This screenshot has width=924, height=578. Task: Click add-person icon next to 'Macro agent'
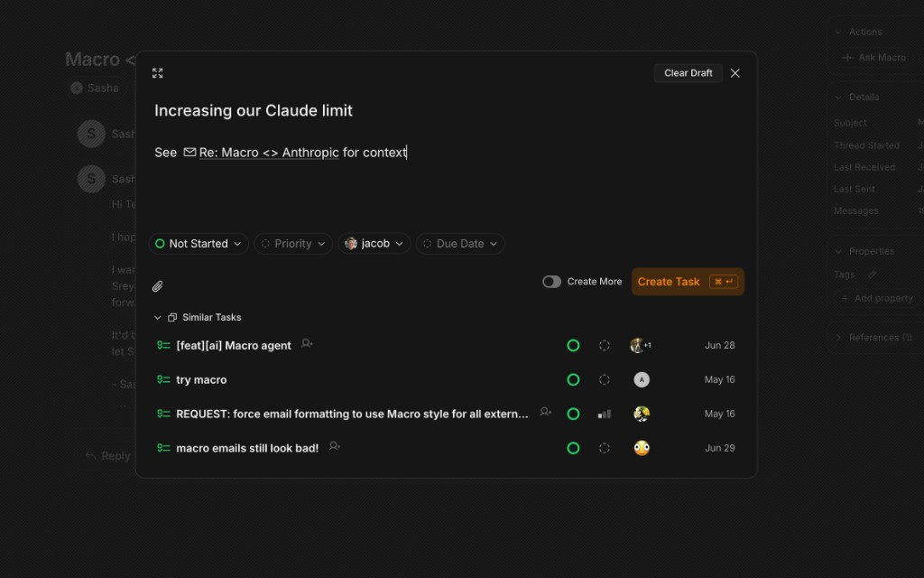(307, 343)
